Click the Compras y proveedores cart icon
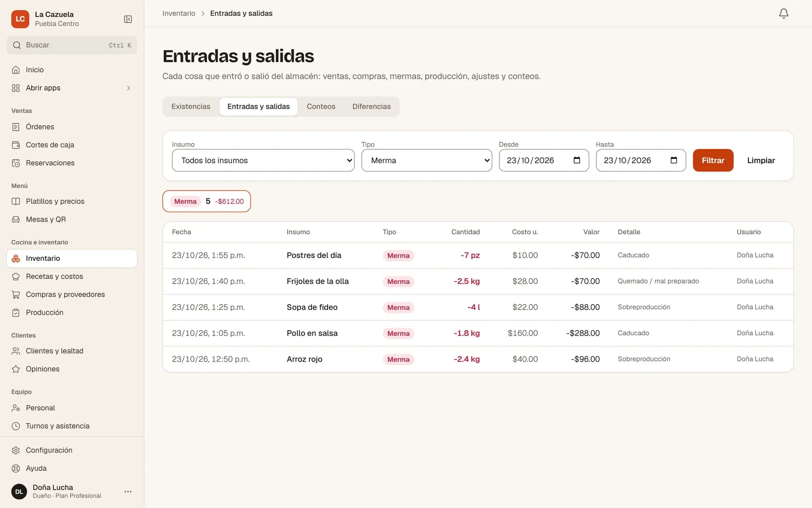The width and height of the screenshot is (812, 508). coord(16,294)
